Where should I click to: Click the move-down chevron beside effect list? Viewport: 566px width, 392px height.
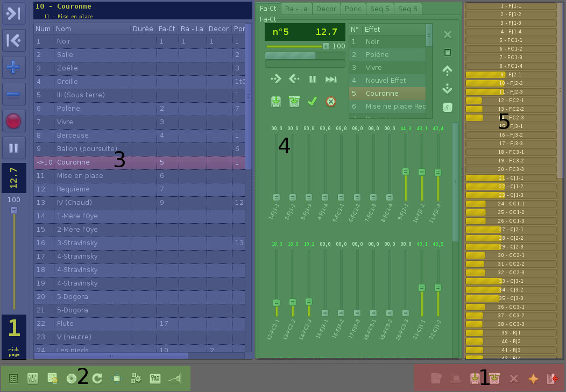(447, 89)
